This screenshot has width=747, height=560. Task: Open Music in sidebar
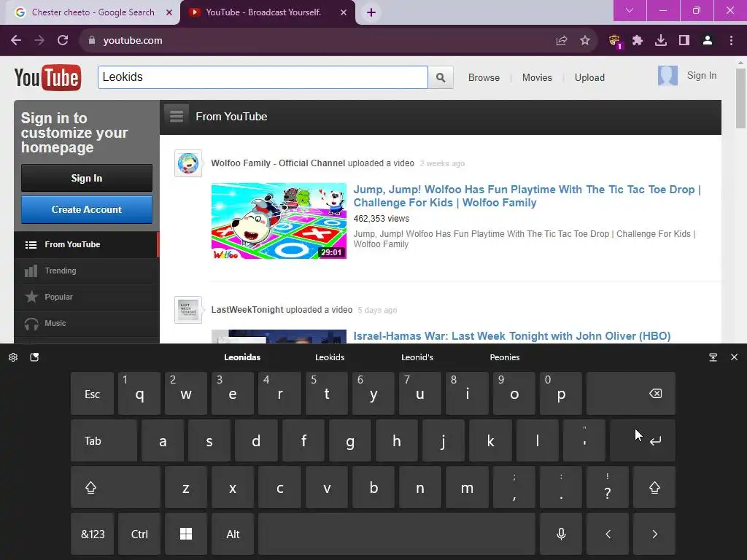(x=87, y=323)
